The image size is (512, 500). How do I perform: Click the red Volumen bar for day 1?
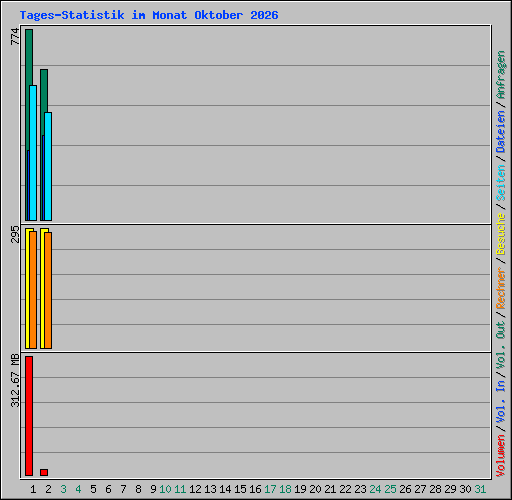pos(29,416)
